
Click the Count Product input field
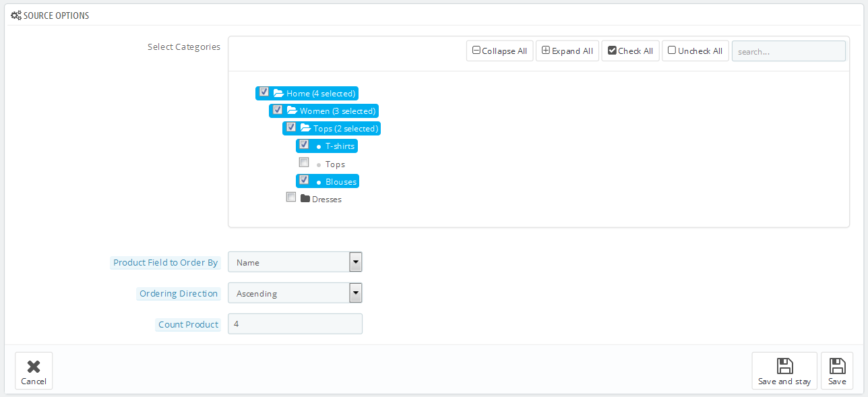(x=295, y=324)
